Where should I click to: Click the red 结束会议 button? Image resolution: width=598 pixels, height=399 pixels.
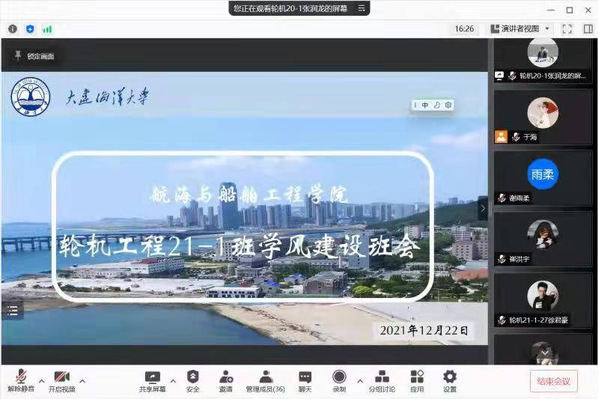553,381
